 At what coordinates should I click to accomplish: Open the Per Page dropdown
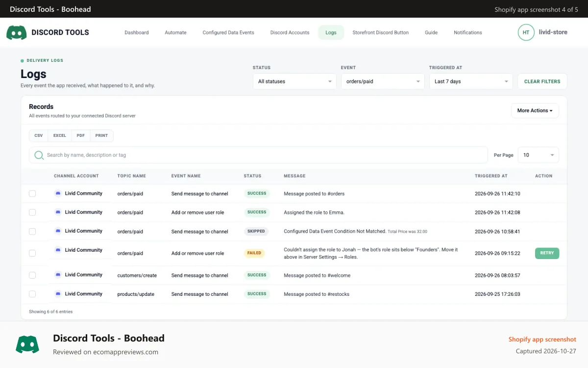click(x=538, y=155)
